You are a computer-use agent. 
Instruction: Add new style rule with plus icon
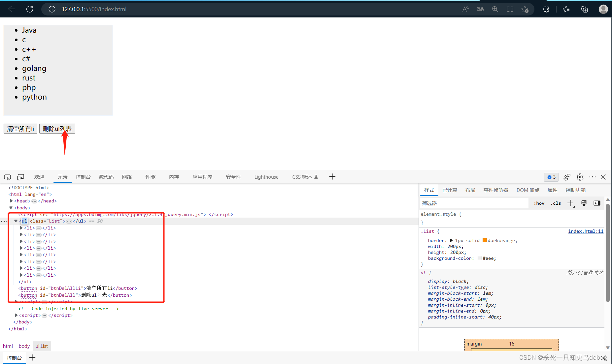tap(571, 203)
